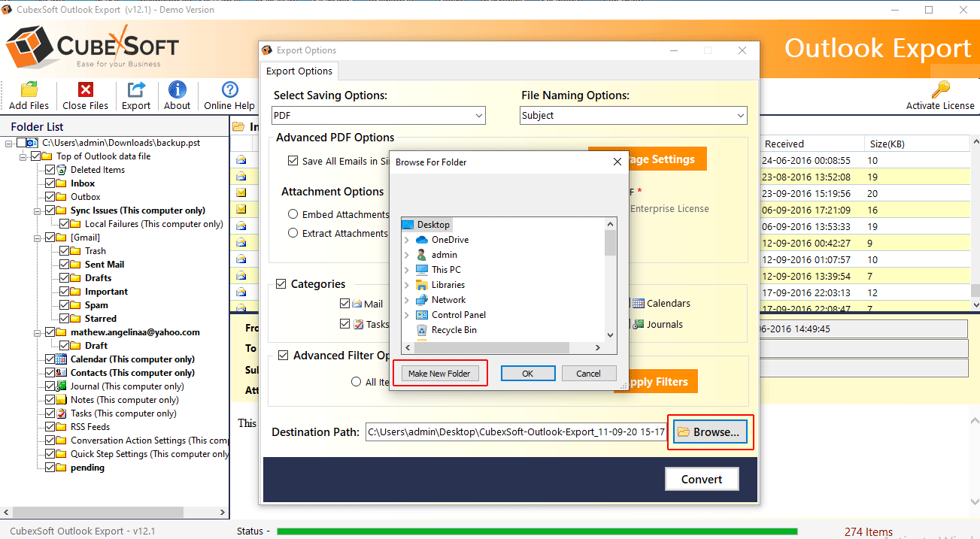980x539 pixels.
Task: Open the File Naming Options Subject dropdown
Action: point(634,116)
